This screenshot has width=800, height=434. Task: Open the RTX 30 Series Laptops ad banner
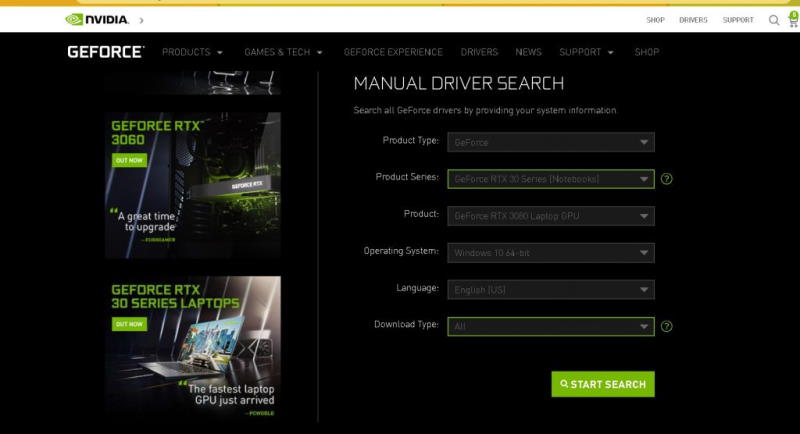click(193, 347)
